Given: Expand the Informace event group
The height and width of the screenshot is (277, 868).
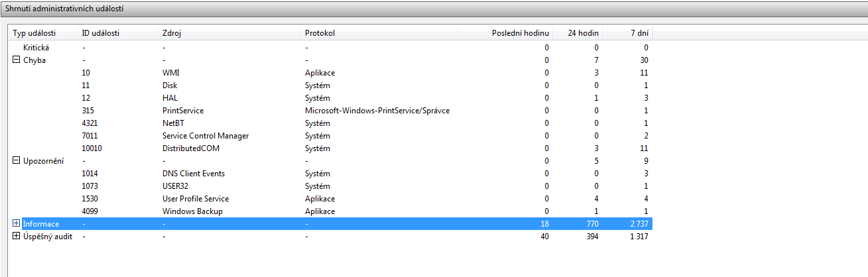Looking at the screenshot, I should click(17, 224).
